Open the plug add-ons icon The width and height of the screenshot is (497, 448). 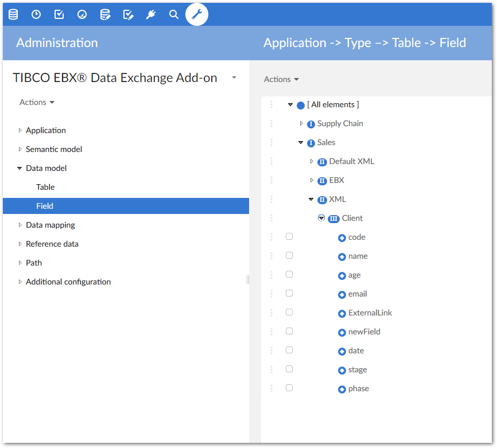[x=151, y=14]
